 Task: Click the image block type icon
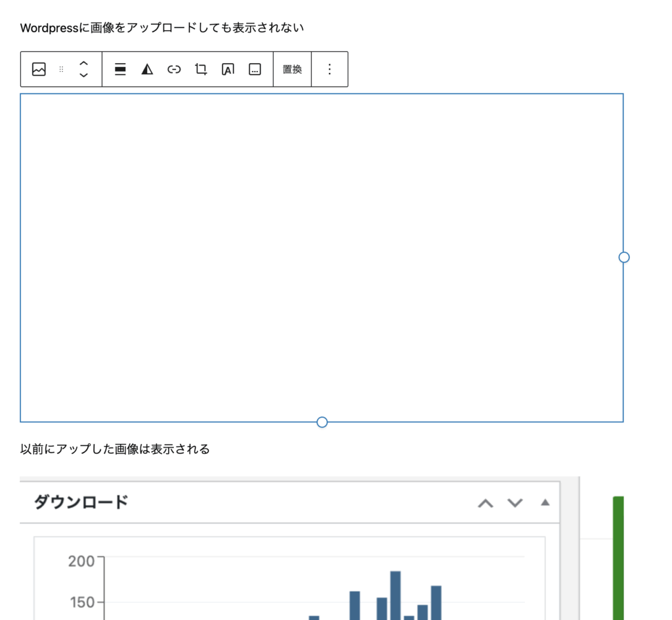coord(39,69)
